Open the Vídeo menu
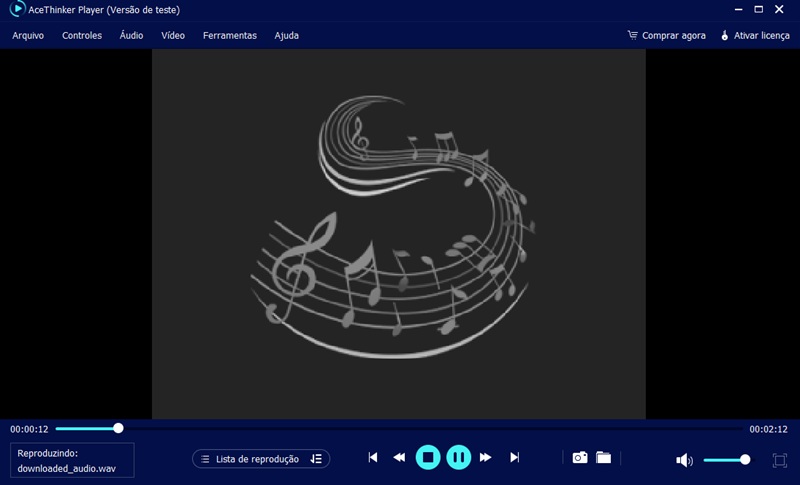 173,35
